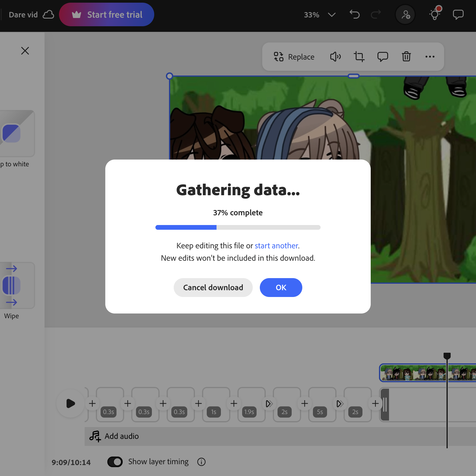Click the redo arrow icon
Image resolution: width=476 pixels, height=476 pixels.
[376, 14]
